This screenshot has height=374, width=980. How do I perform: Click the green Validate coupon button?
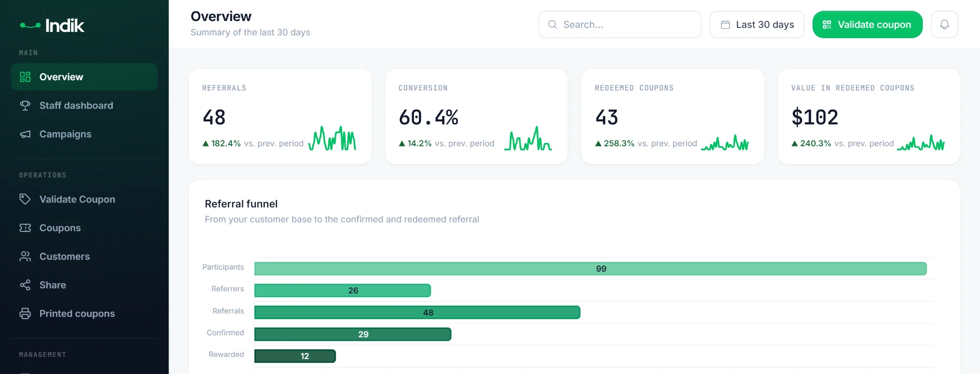[x=867, y=24]
